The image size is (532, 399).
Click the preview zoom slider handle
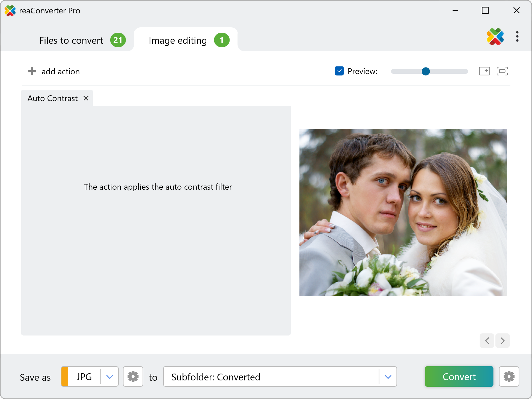tap(426, 71)
